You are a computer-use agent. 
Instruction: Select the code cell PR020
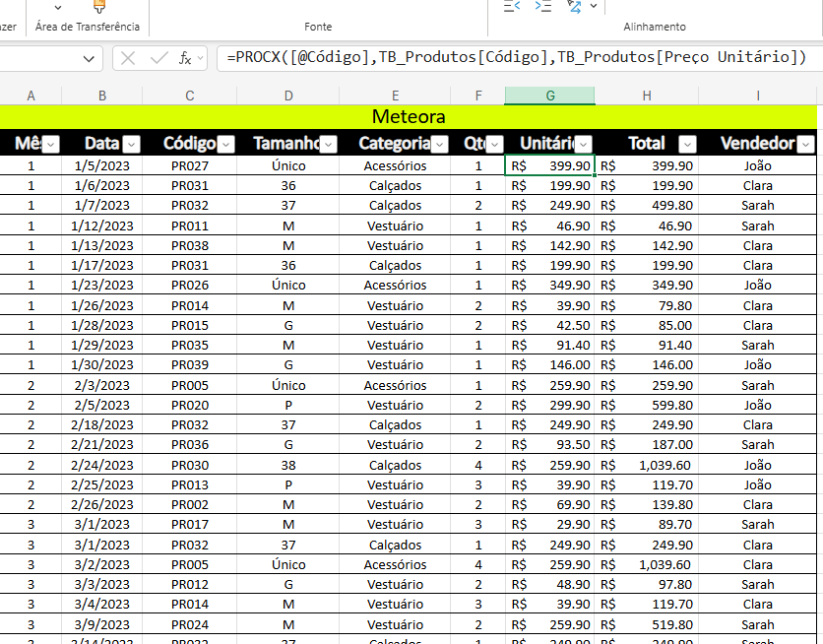(x=189, y=405)
